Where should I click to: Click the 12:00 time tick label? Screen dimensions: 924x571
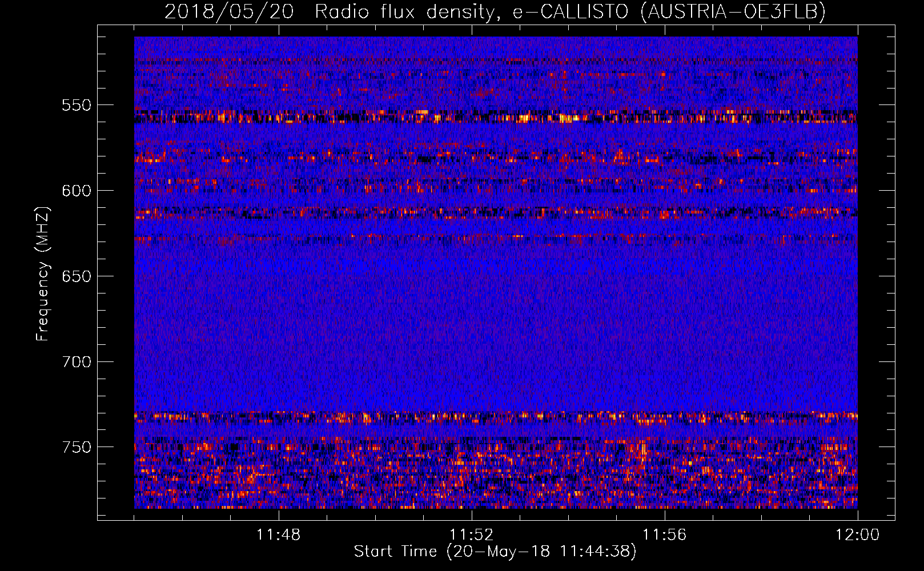[x=857, y=535]
